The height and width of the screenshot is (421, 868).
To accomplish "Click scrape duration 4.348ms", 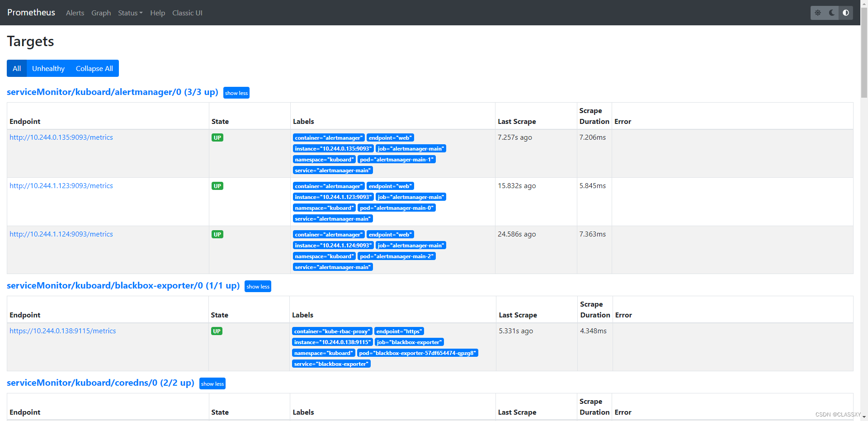I will [x=594, y=331].
